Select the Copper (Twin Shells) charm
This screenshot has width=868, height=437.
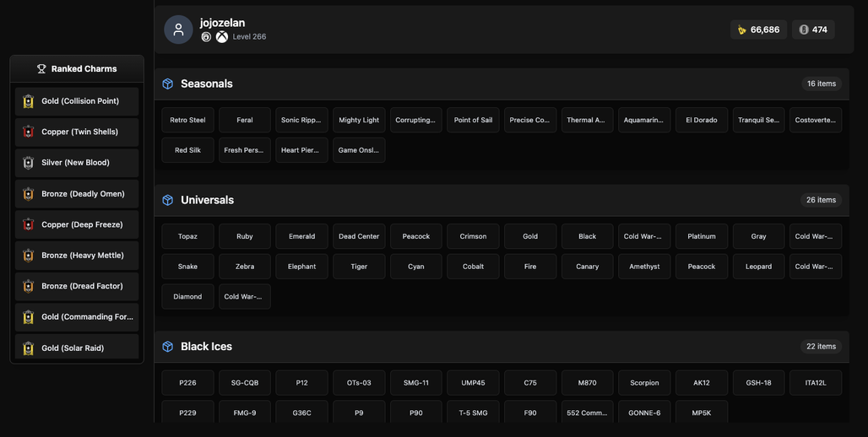click(x=77, y=132)
